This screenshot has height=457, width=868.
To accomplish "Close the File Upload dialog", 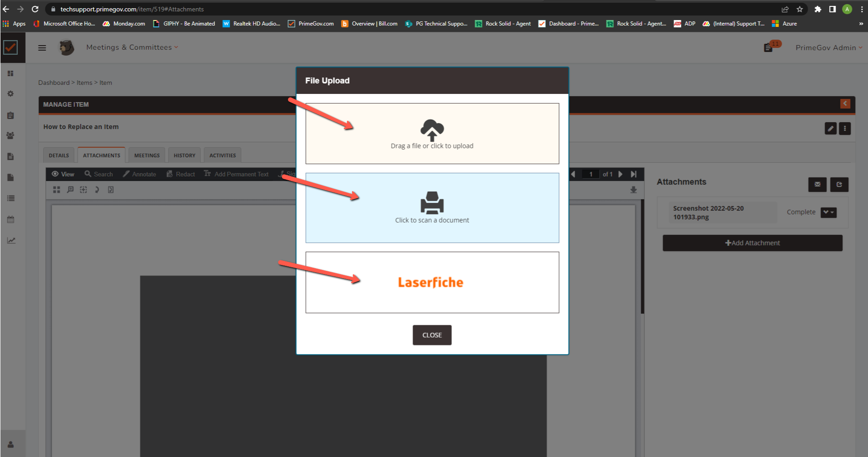I will coord(432,335).
